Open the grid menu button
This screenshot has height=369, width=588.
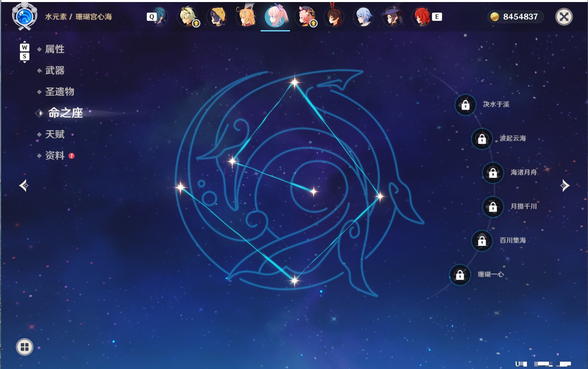(x=24, y=347)
